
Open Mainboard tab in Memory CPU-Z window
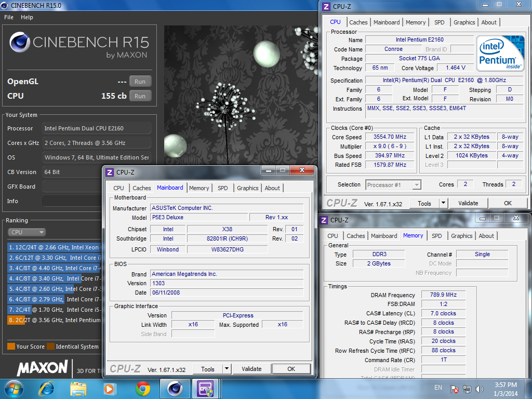tap(384, 236)
